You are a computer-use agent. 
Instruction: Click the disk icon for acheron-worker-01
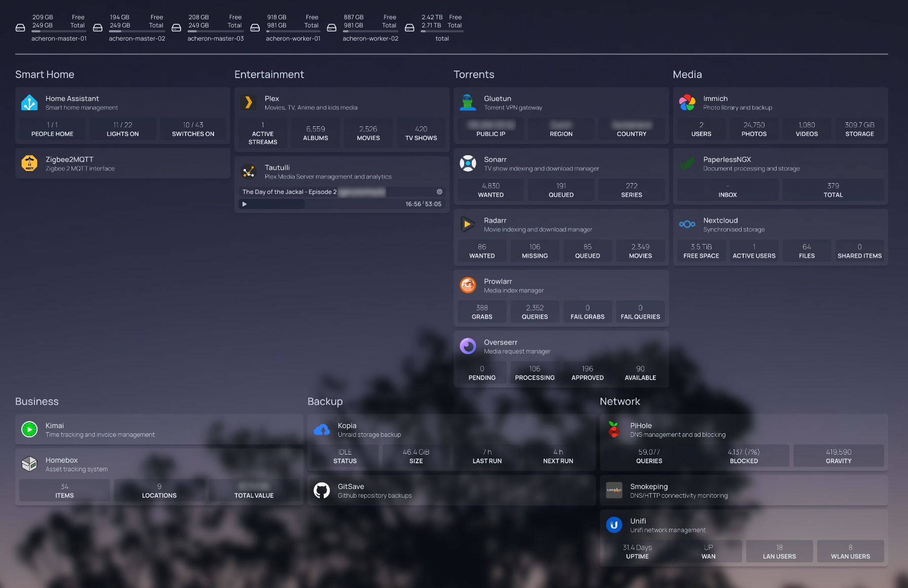click(x=255, y=28)
